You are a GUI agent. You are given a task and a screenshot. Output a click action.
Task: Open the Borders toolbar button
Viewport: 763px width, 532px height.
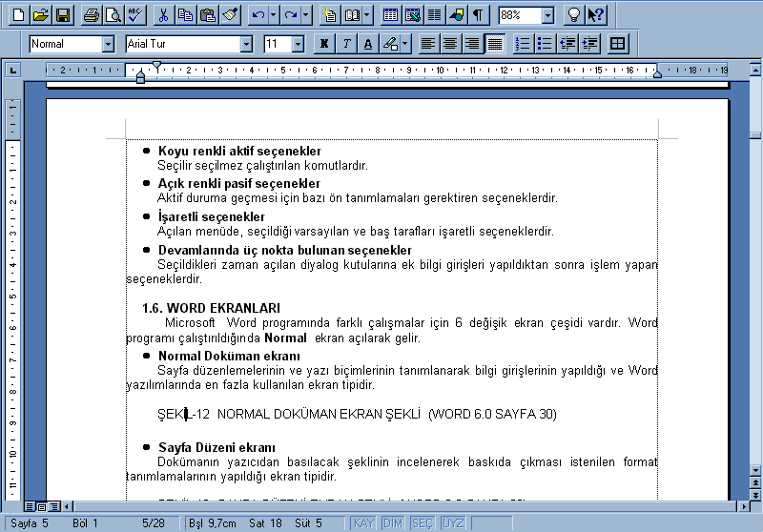(x=617, y=44)
